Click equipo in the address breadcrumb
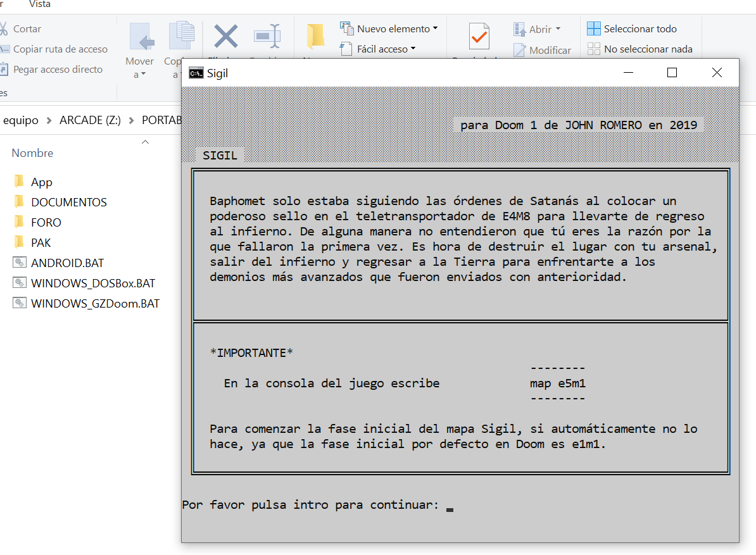Image resolution: width=756 pixels, height=555 pixels. click(x=20, y=120)
